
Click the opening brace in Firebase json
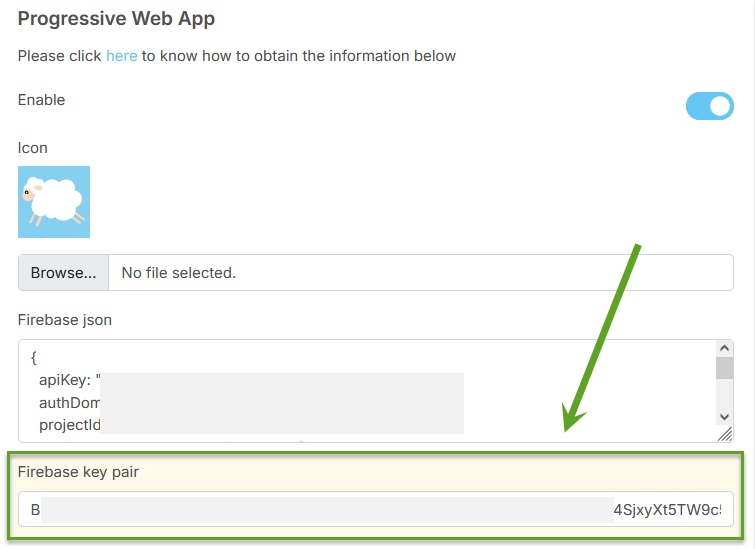[34, 357]
